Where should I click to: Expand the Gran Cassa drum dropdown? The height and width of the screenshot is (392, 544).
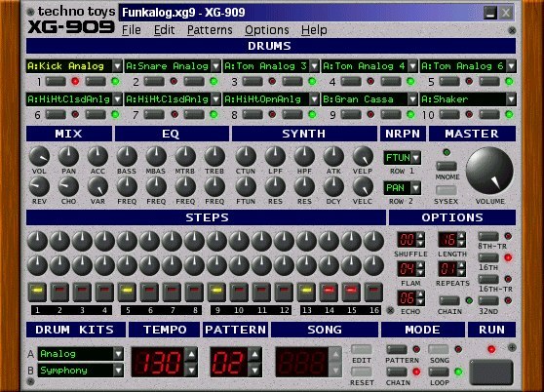[412, 99]
